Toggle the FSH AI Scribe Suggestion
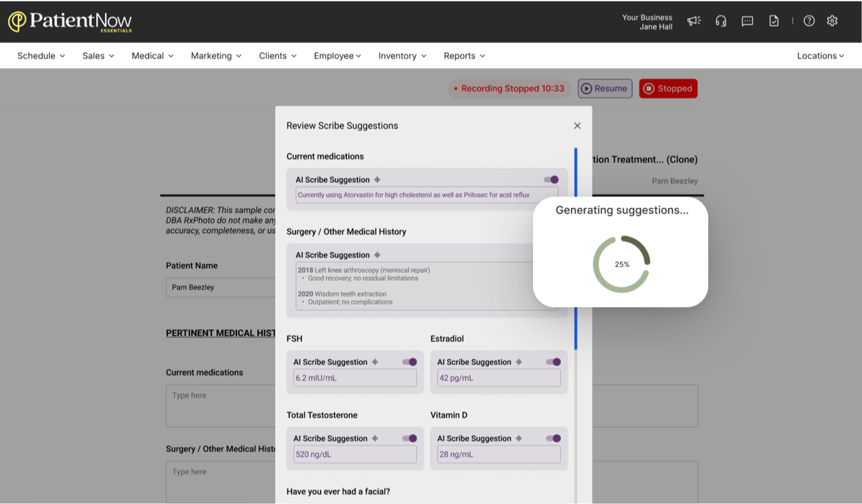 click(409, 362)
